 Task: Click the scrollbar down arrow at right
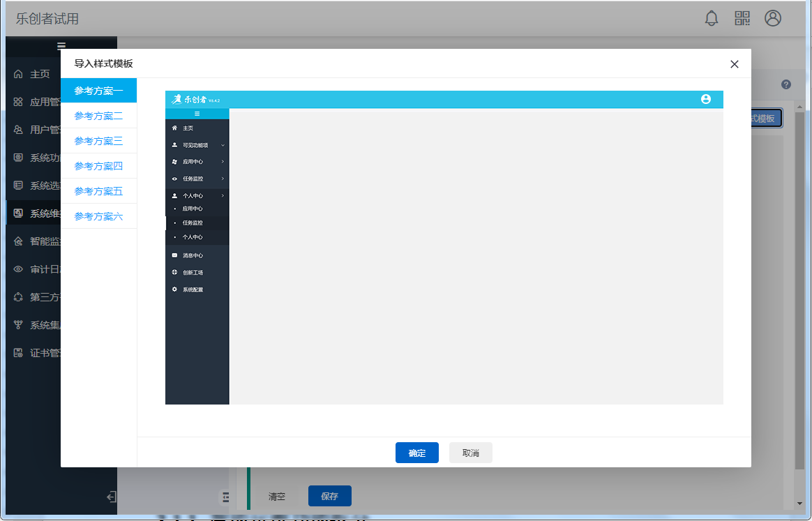[x=799, y=503]
